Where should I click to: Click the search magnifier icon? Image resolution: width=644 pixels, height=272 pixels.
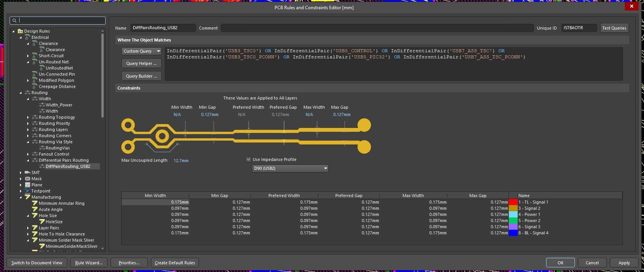15,21
